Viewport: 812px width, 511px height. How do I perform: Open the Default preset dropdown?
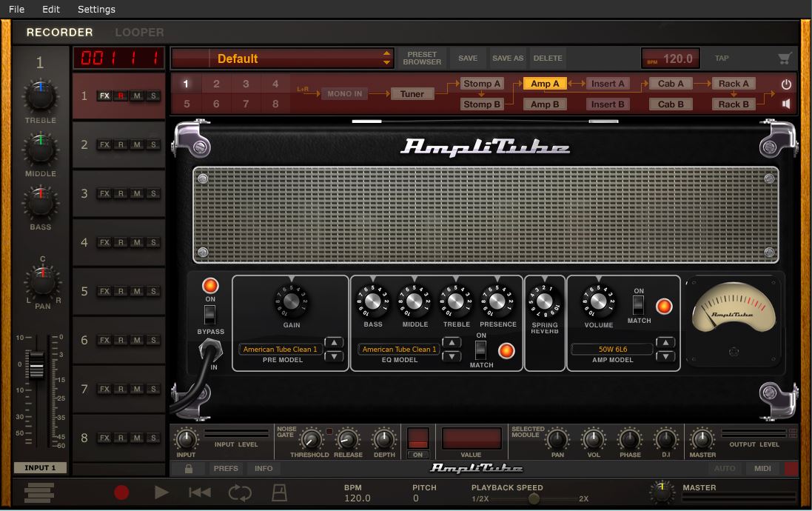[283, 59]
